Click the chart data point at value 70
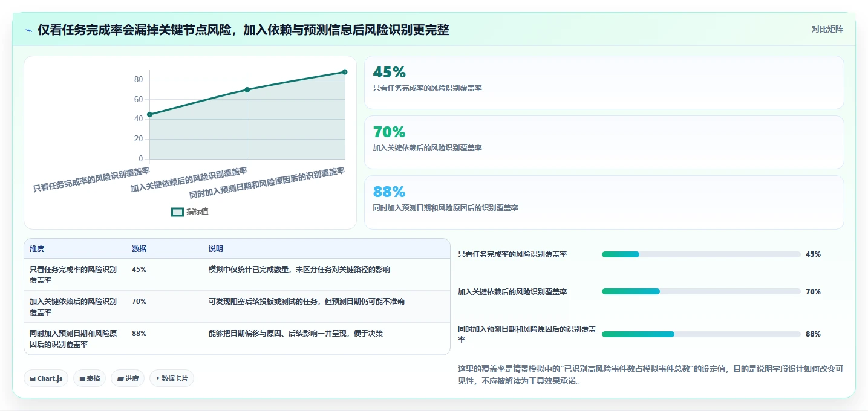The width and height of the screenshot is (868, 411). (247, 89)
